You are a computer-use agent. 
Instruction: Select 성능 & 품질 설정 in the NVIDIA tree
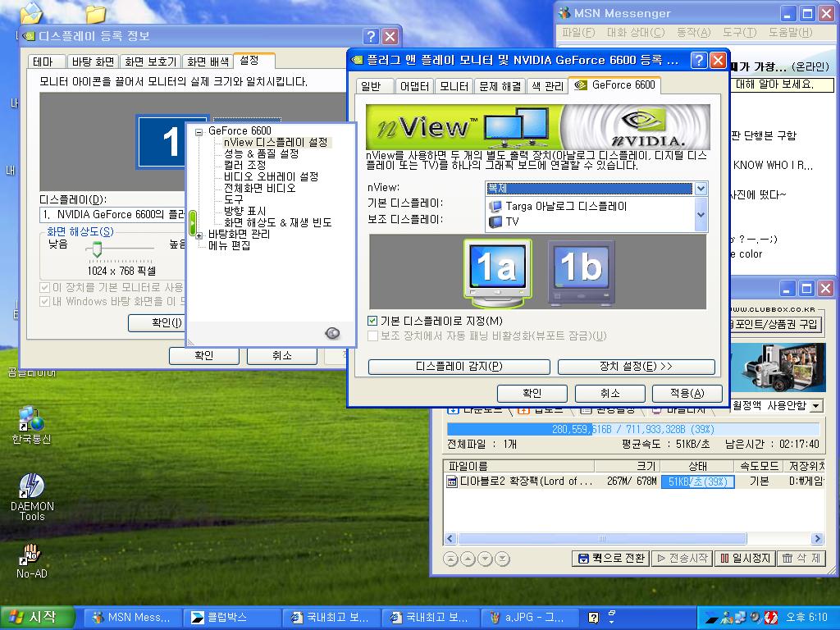tap(261, 153)
